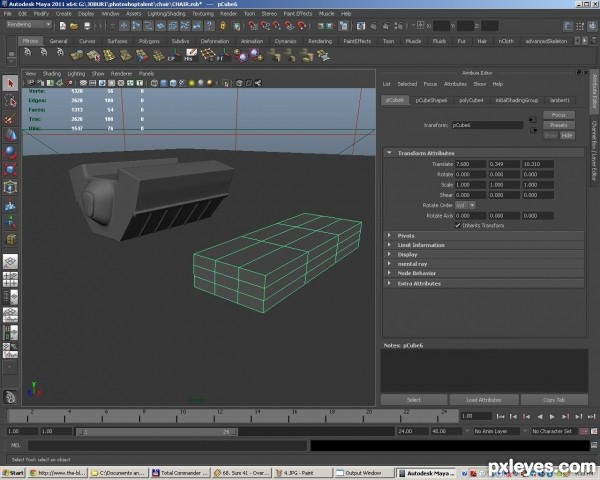The image size is (600, 480).
Task: Open the viewport Shading menu
Action: pos(52,73)
